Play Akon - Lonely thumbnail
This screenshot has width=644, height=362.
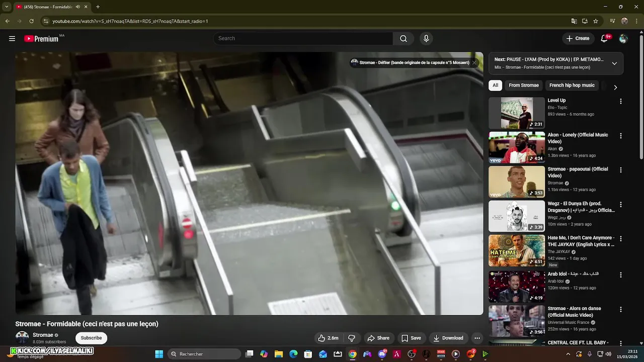coord(517,147)
